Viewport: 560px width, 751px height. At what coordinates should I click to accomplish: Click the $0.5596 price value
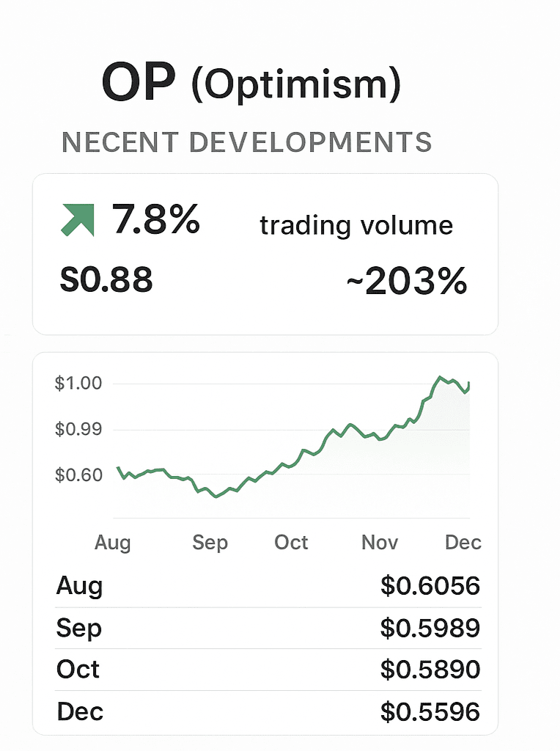tap(430, 711)
